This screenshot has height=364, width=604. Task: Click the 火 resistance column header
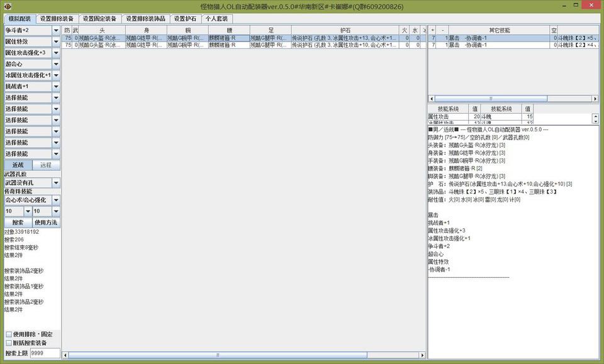pyautogui.click(x=405, y=30)
